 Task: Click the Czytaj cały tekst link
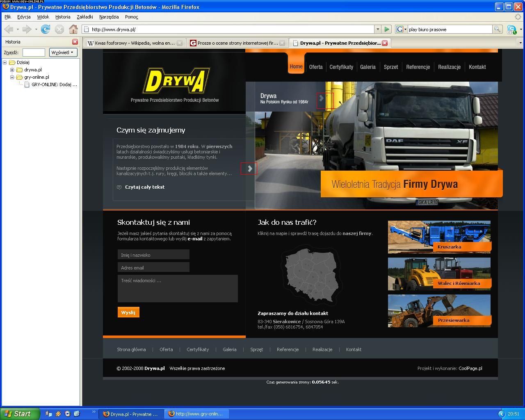pyautogui.click(x=145, y=187)
